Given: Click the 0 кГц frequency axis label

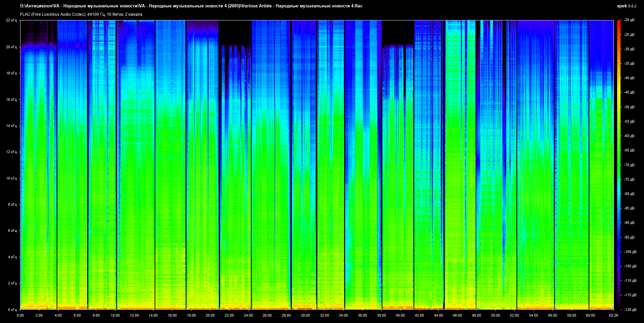Looking at the screenshot, I should [12, 310].
